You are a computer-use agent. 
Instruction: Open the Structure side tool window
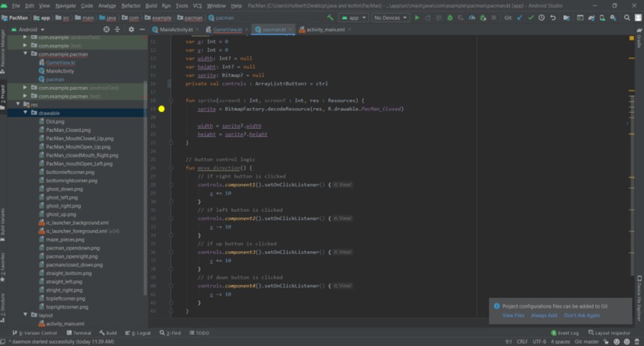click(x=3, y=308)
